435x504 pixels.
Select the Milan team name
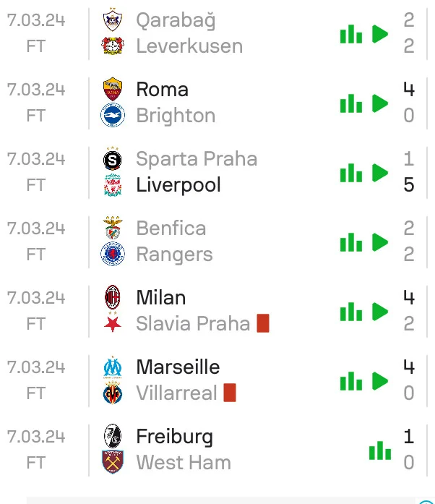[160, 298]
